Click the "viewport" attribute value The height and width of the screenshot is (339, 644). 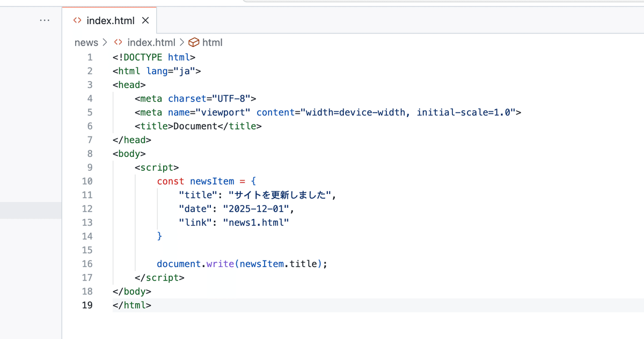(223, 112)
